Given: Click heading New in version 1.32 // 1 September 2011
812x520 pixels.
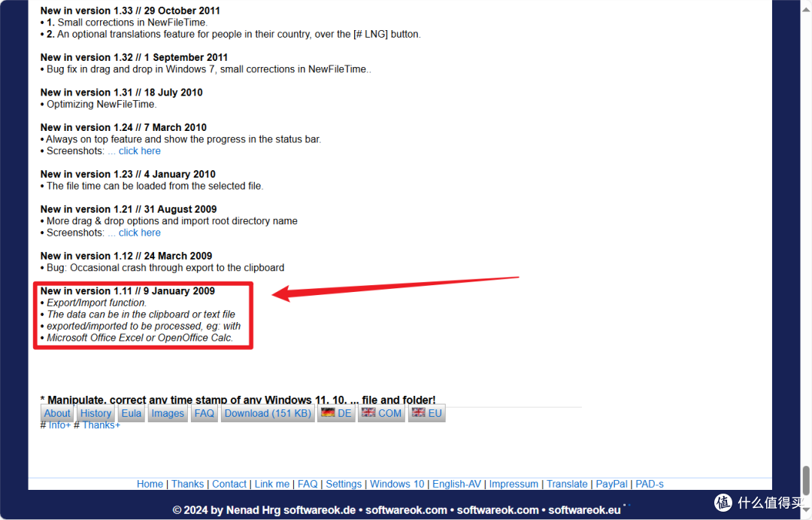Looking at the screenshot, I should click(x=134, y=57).
